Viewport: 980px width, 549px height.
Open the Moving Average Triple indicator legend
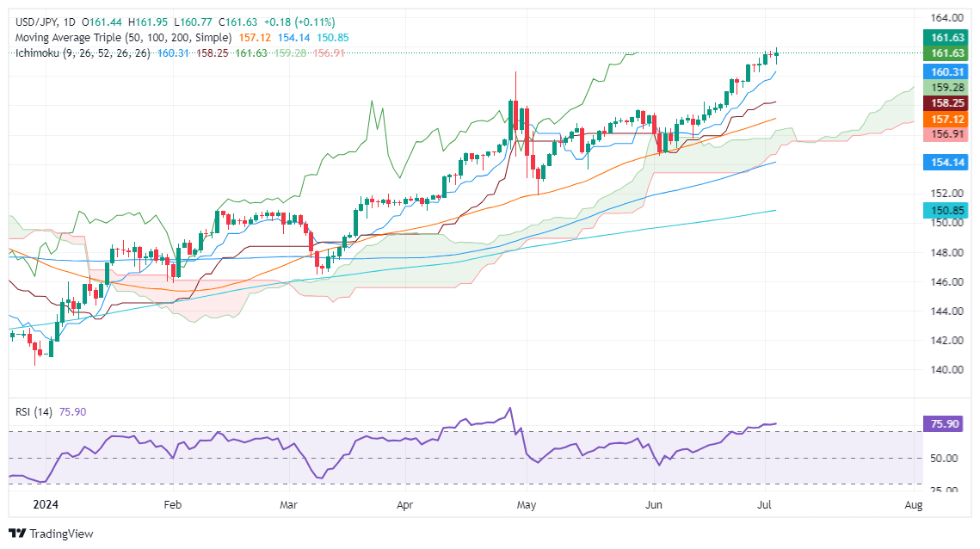tap(123, 38)
